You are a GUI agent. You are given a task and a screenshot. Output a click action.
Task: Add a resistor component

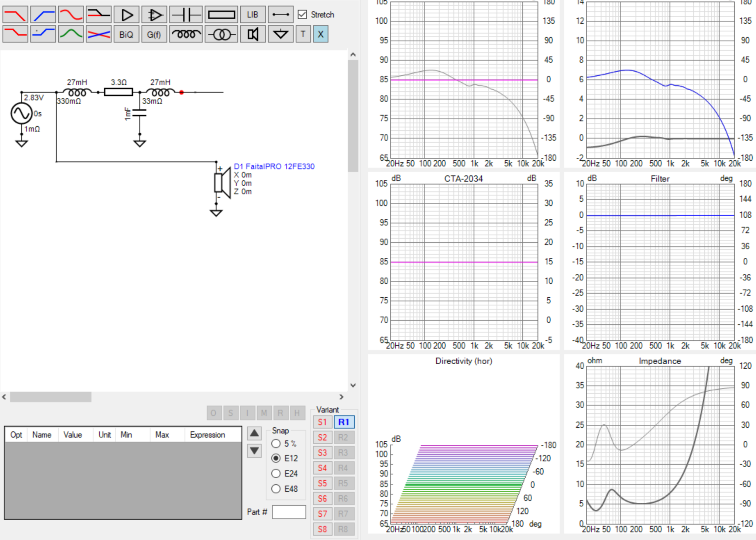pos(221,15)
